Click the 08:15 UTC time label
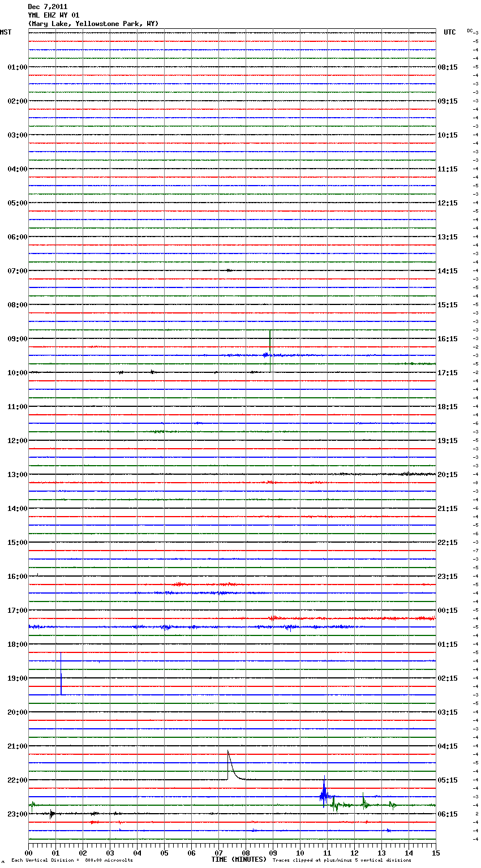Screen dimensions: 481x868 click(447, 67)
